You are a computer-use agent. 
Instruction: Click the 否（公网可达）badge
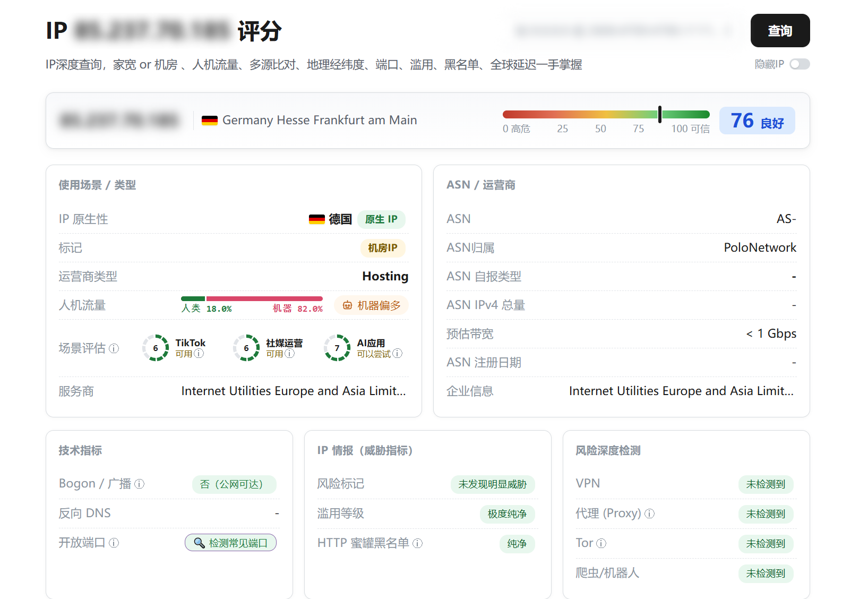tap(234, 484)
